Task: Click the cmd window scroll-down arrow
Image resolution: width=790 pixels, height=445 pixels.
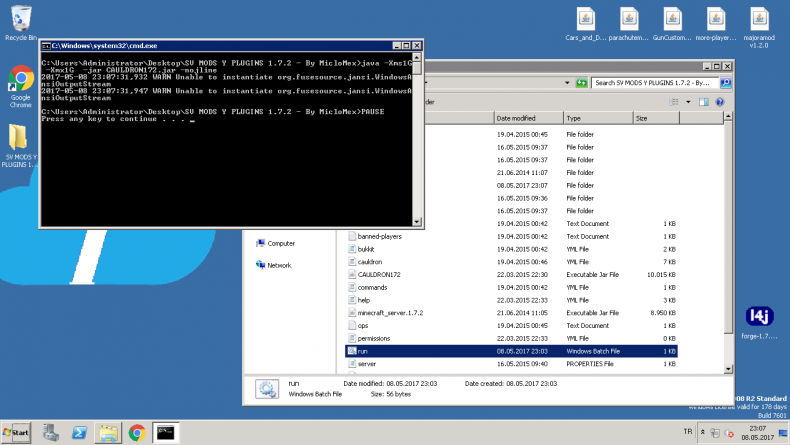Action: pos(417,222)
